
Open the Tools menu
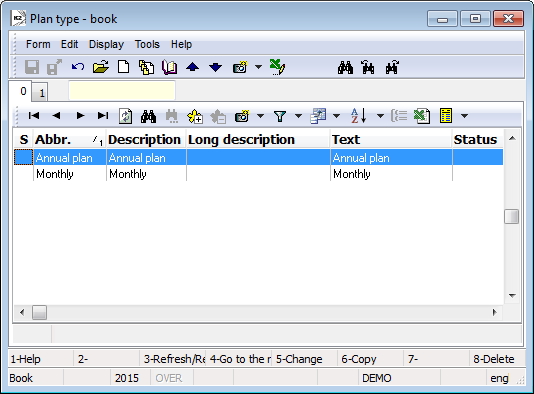[x=147, y=44]
